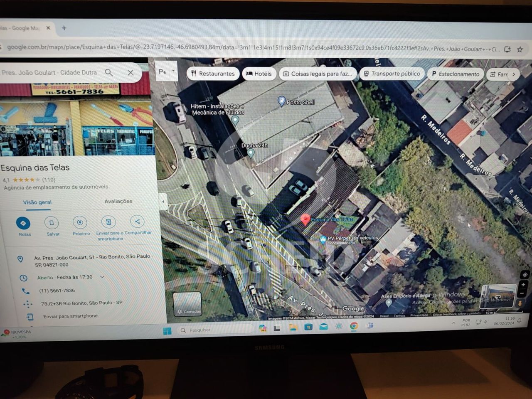Viewport: 532px width, 399px height.
Task: Click the Compartilhar share icon
Action: (x=137, y=222)
